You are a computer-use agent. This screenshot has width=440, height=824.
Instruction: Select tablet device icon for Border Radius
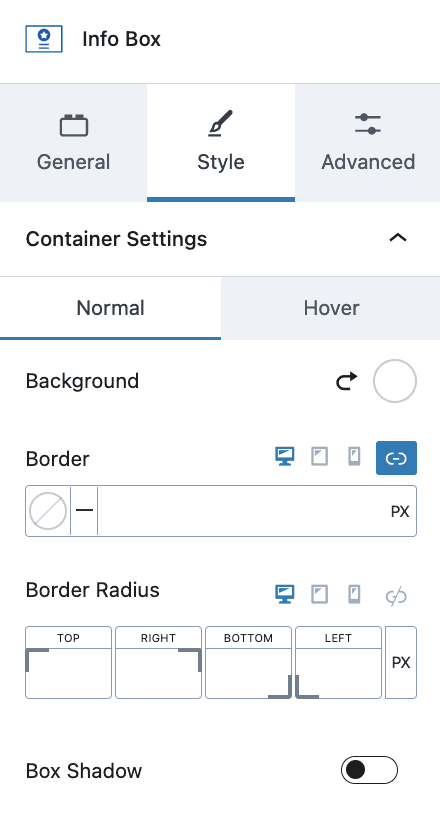pyautogui.click(x=319, y=594)
